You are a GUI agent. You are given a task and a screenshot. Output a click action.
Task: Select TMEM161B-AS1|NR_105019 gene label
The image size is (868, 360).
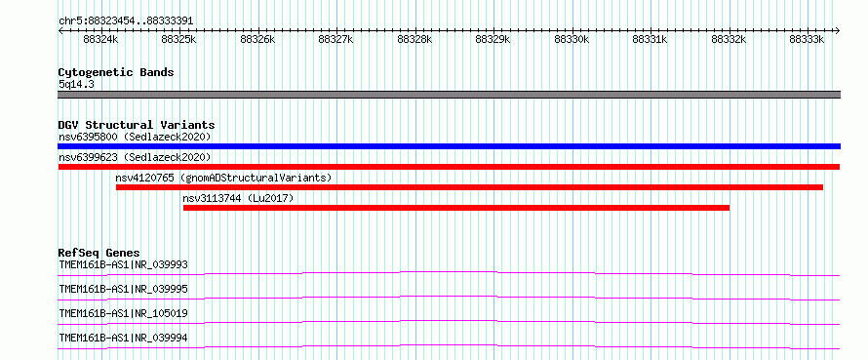tap(123, 313)
